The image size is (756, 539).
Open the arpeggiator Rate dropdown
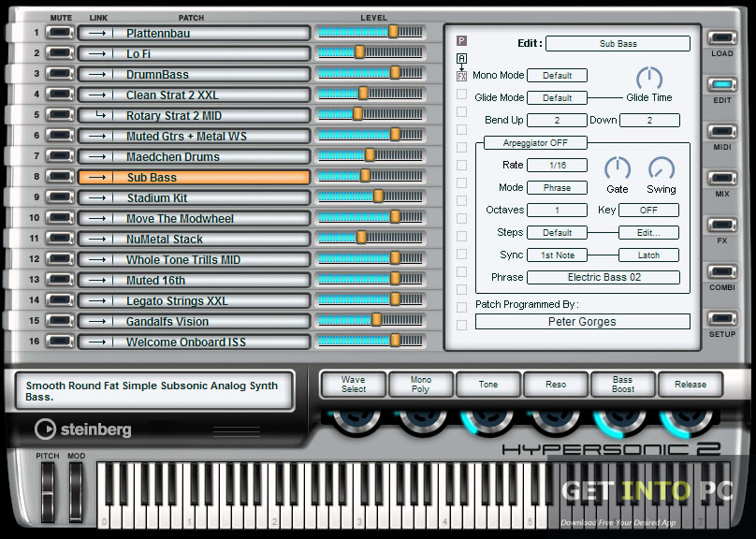(558, 165)
